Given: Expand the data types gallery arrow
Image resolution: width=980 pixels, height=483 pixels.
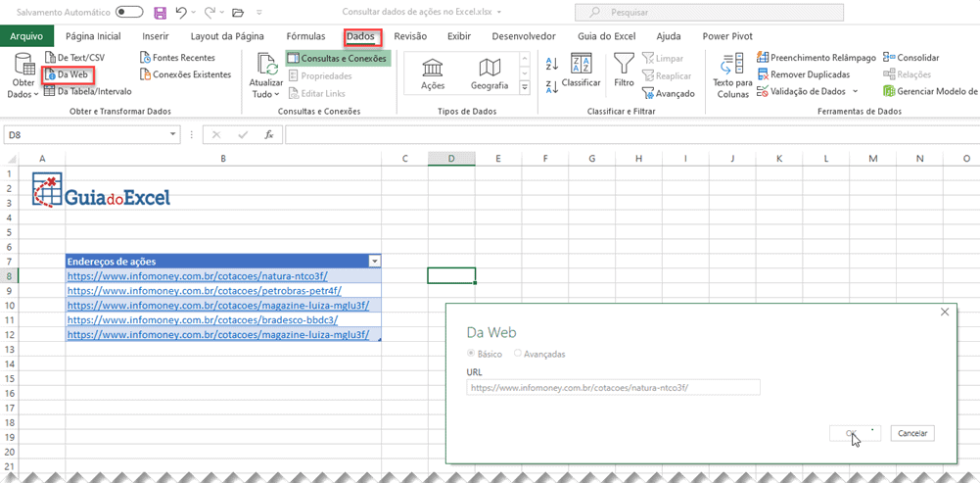Looking at the screenshot, I should 525,87.
